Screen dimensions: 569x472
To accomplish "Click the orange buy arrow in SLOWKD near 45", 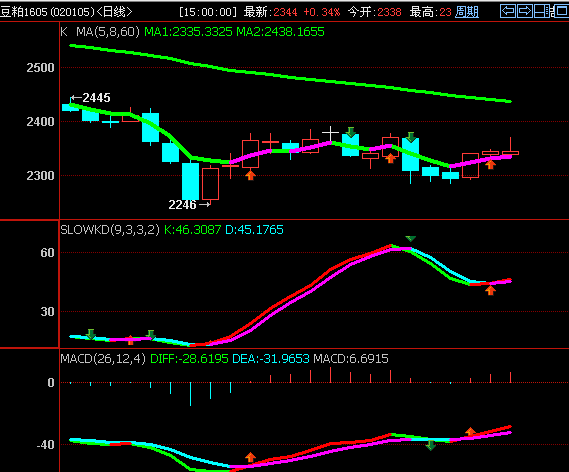I will coord(491,290).
